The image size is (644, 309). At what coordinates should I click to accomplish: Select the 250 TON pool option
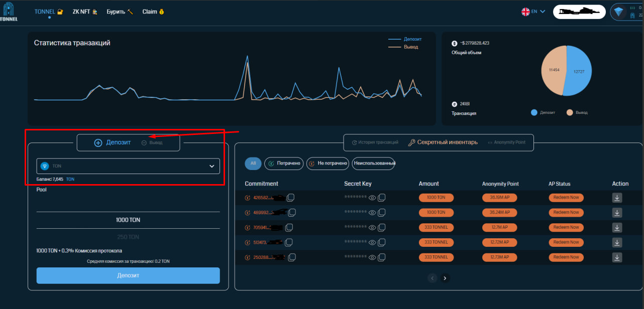pos(128,237)
